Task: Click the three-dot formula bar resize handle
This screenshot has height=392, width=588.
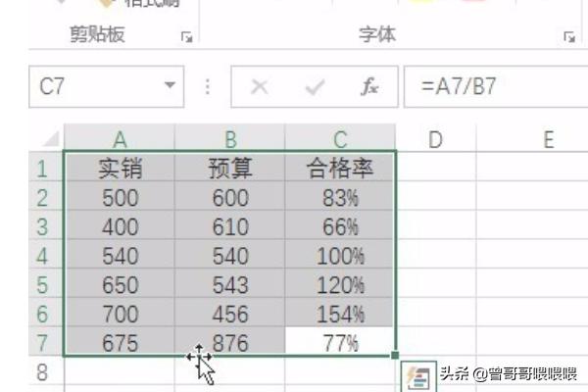Action: 208,87
